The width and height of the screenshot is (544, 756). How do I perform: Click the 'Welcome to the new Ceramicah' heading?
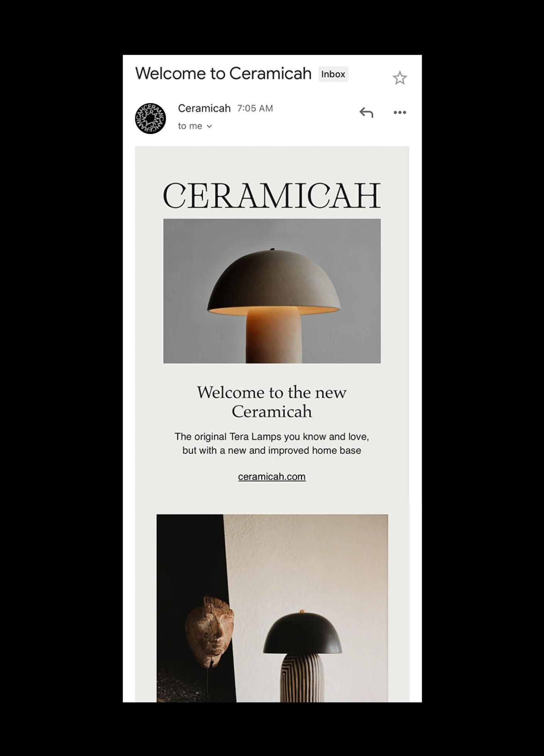tap(272, 402)
